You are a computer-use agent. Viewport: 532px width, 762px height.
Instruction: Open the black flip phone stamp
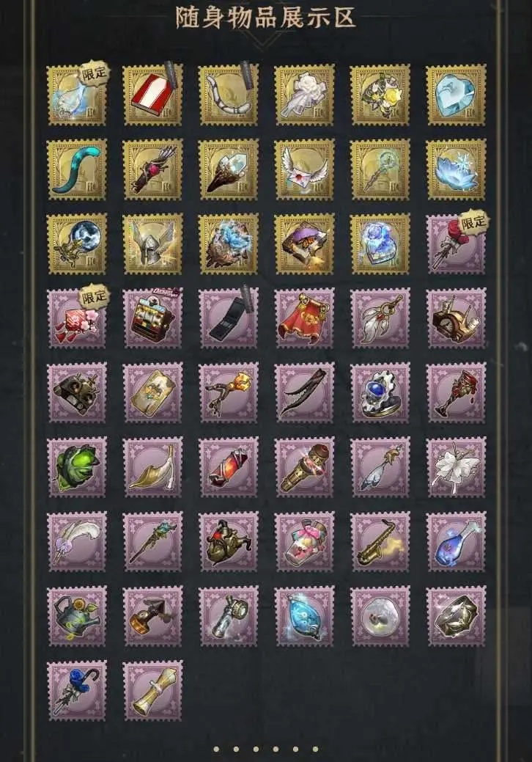[x=228, y=318]
